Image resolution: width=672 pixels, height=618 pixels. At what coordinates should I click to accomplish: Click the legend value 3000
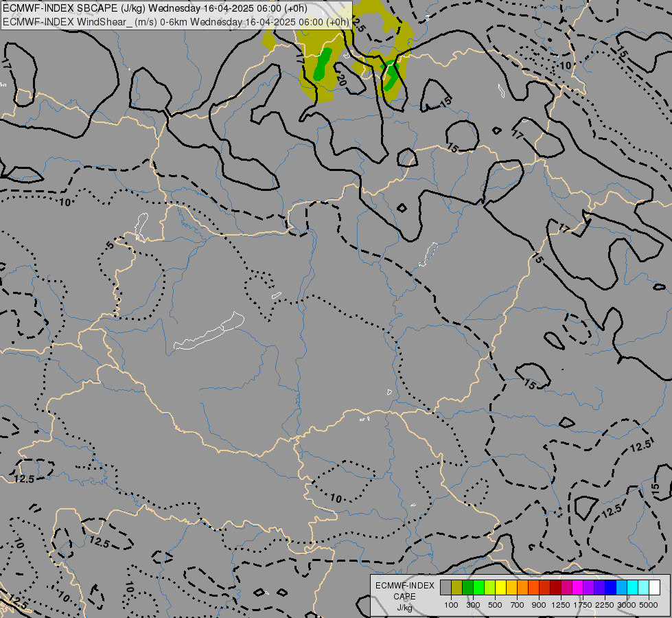627,605
